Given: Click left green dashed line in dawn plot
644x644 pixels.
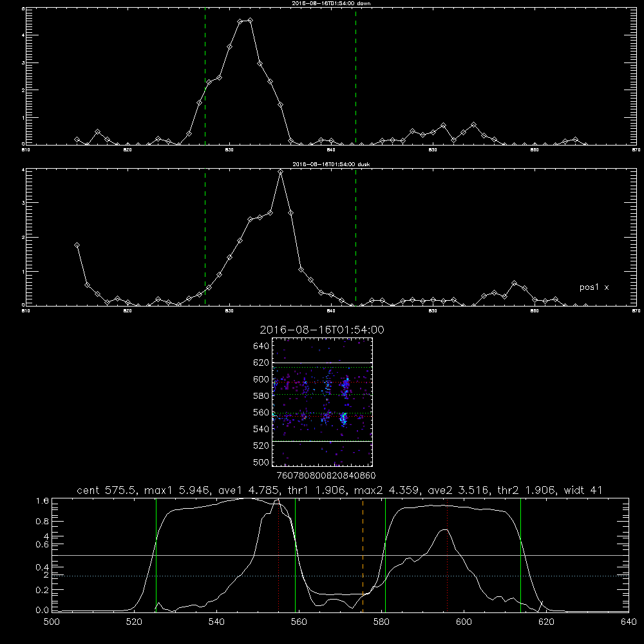Looking at the screenshot, I should (x=205, y=77).
